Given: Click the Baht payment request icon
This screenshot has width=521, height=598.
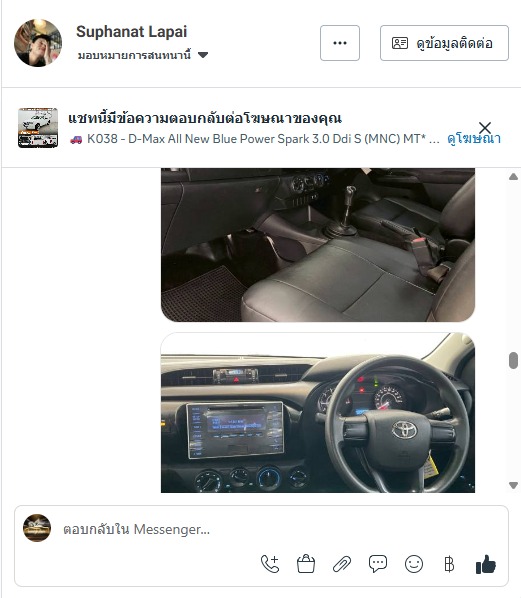Looking at the screenshot, I should coord(449,564).
